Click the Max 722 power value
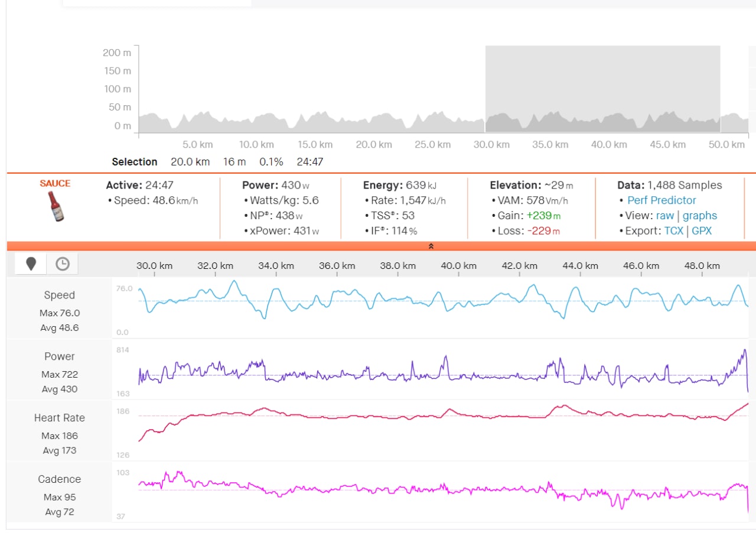This screenshot has height=536, width=756. (x=60, y=374)
